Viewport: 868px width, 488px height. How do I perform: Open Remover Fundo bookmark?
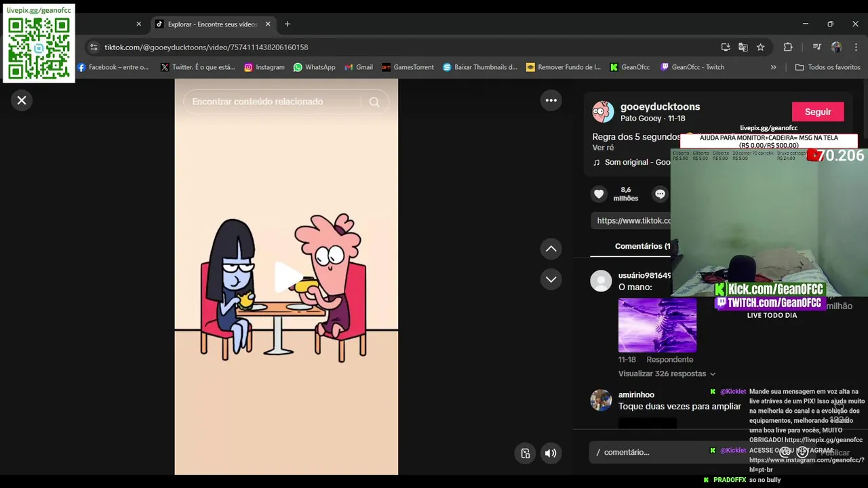[x=564, y=67]
